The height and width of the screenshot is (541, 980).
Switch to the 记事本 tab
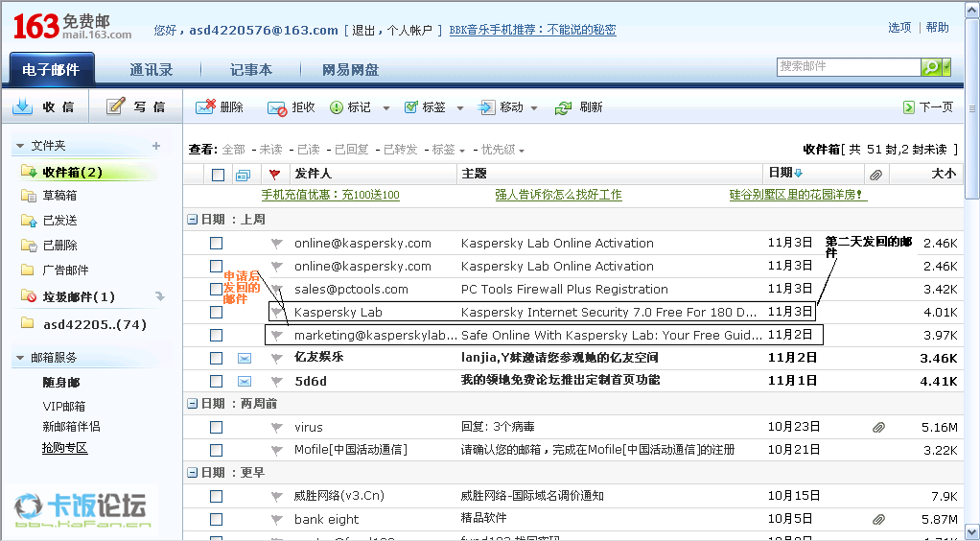251,69
